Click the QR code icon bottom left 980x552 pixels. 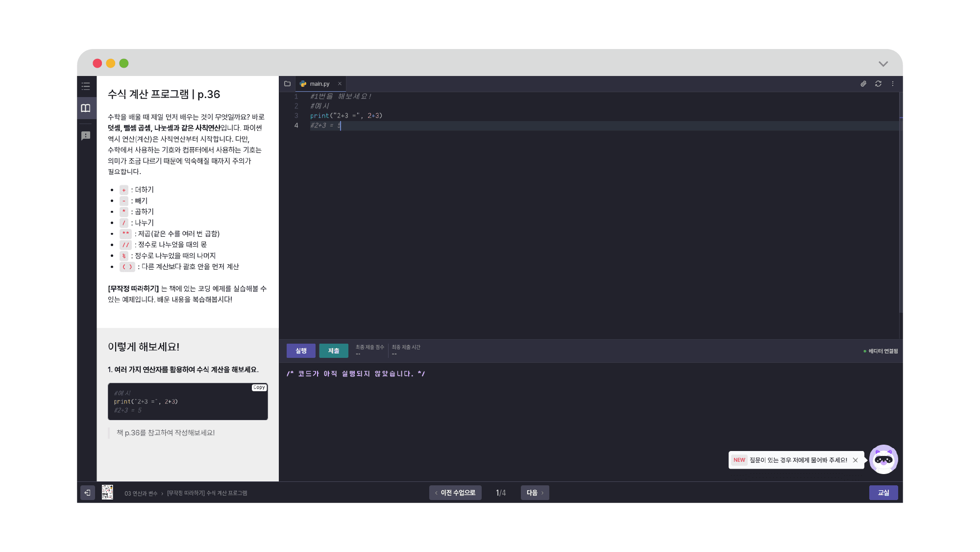pyautogui.click(x=107, y=492)
